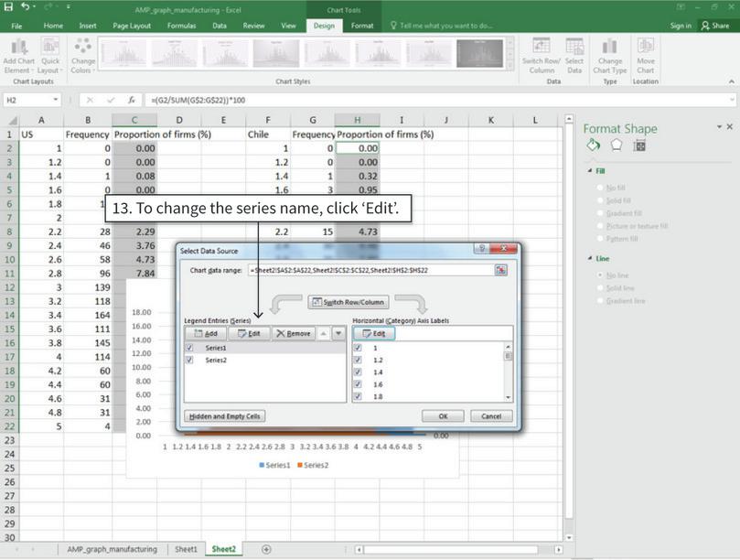This screenshot has width=740, height=560.
Task: Switch to the Effects pane in Format Shape
Action: point(617,143)
